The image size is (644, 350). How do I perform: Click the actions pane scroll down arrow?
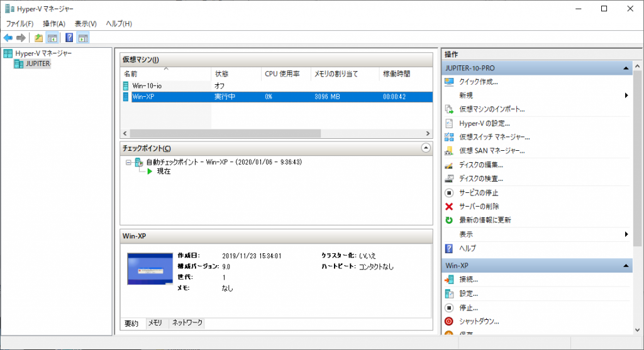click(637, 330)
